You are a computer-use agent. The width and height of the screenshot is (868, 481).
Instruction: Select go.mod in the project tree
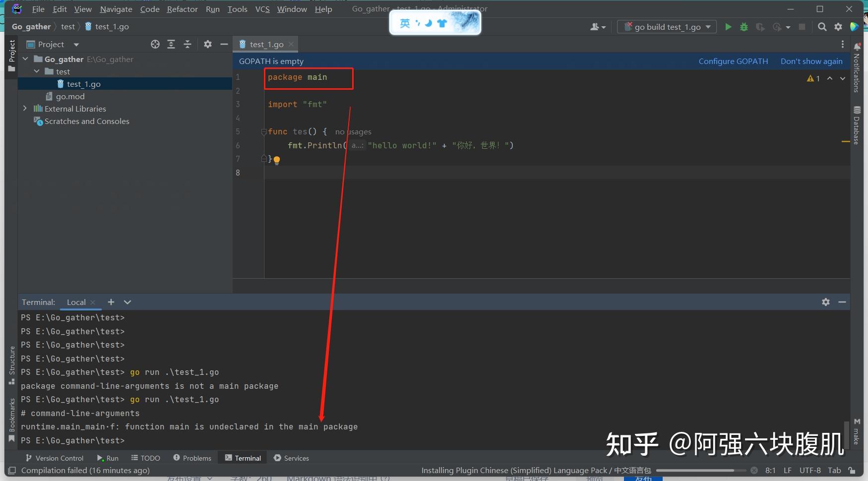tap(70, 96)
